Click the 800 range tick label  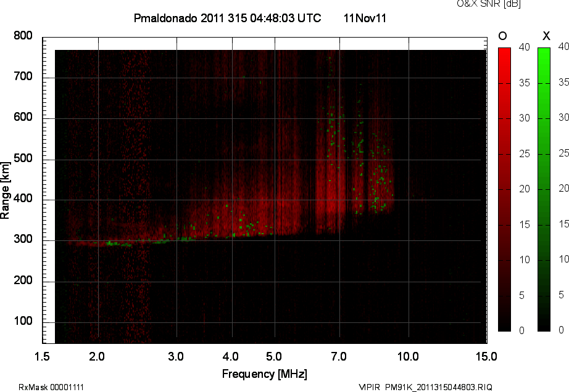pyautogui.click(x=23, y=36)
